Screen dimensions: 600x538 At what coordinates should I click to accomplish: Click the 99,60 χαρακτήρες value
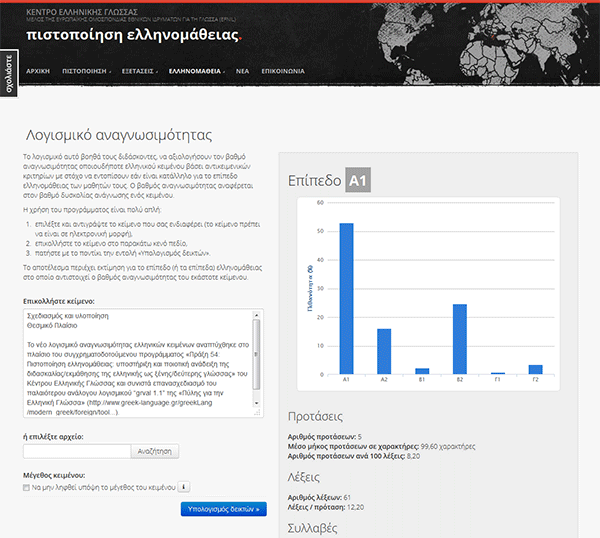tap(448, 447)
